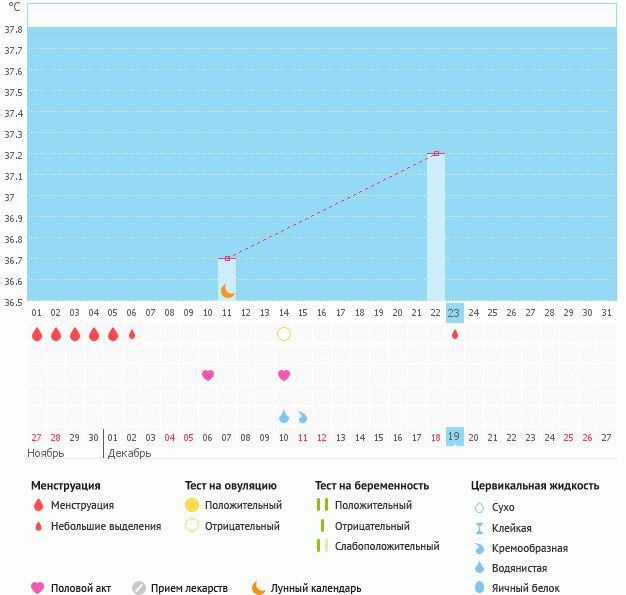Select the negative ovulation test circle on day 14
The height and width of the screenshot is (595, 626).
pyautogui.click(x=284, y=334)
